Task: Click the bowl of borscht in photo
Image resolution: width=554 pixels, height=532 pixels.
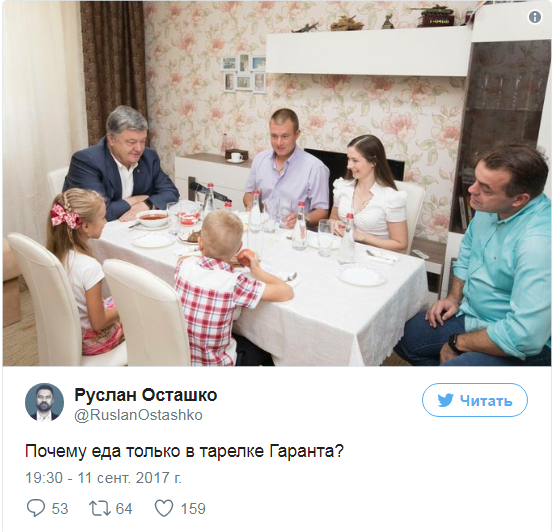Action: (x=153, y=218)
